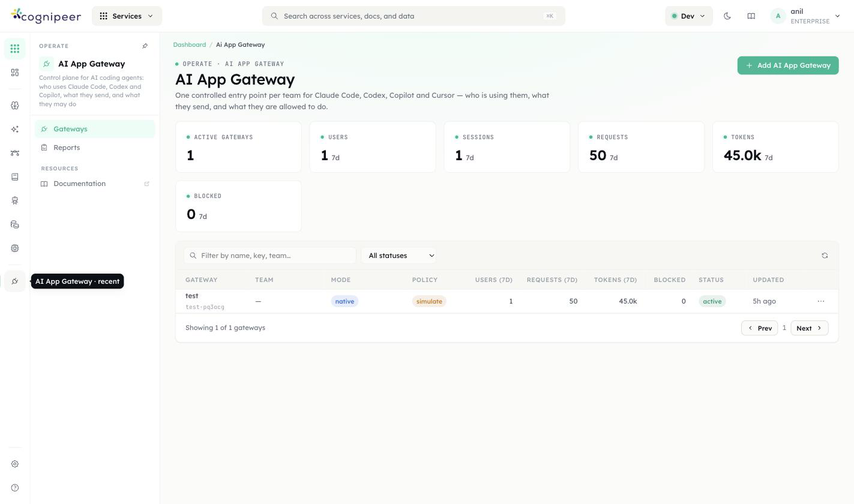854x504 pixels.
Task: Open the dashboard tiles icon in rail
Action: pos(15,73)
